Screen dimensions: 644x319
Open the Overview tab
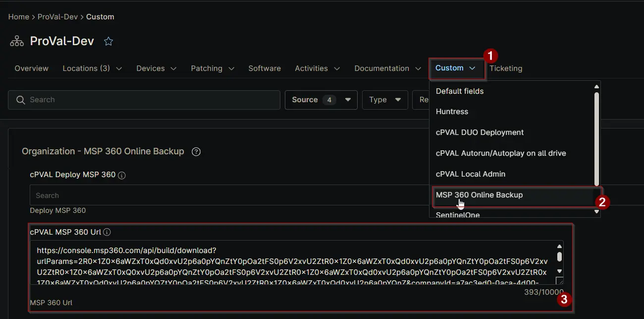point(32,68)
